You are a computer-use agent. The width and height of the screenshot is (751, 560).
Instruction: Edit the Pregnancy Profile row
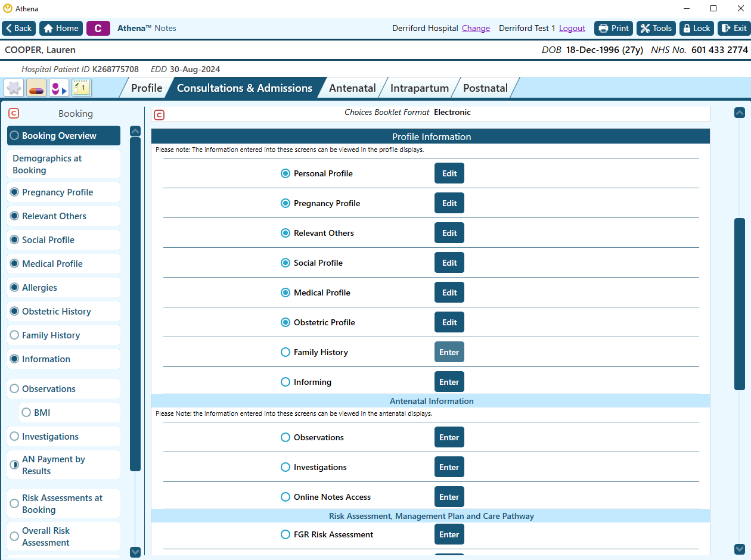coord(449,203)
